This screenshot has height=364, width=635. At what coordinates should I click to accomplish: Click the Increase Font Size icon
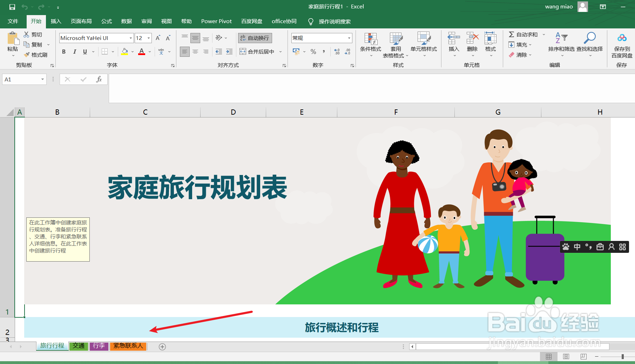coord(158,38)
